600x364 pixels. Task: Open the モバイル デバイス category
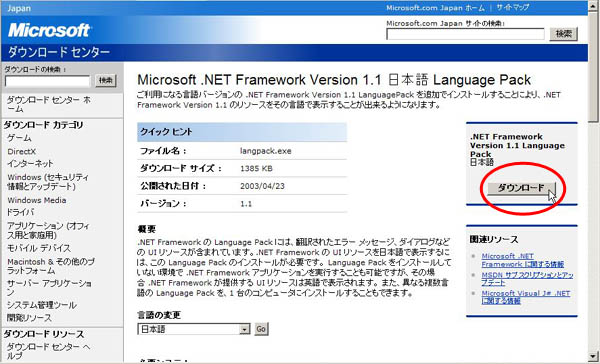39,248
